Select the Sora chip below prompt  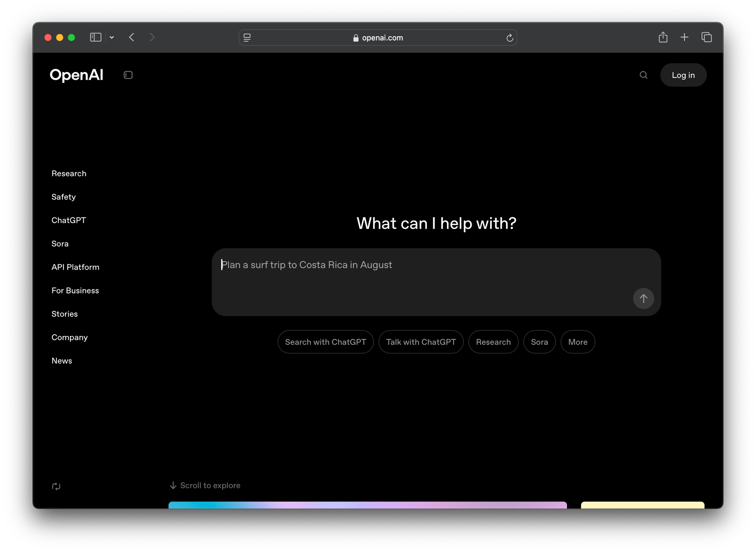pos(539,342)
